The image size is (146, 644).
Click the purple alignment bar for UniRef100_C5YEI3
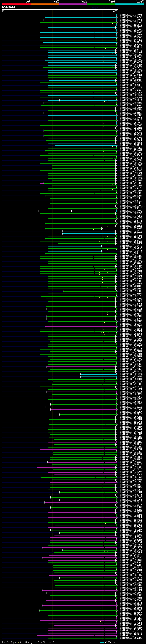[x=77, y=635]
